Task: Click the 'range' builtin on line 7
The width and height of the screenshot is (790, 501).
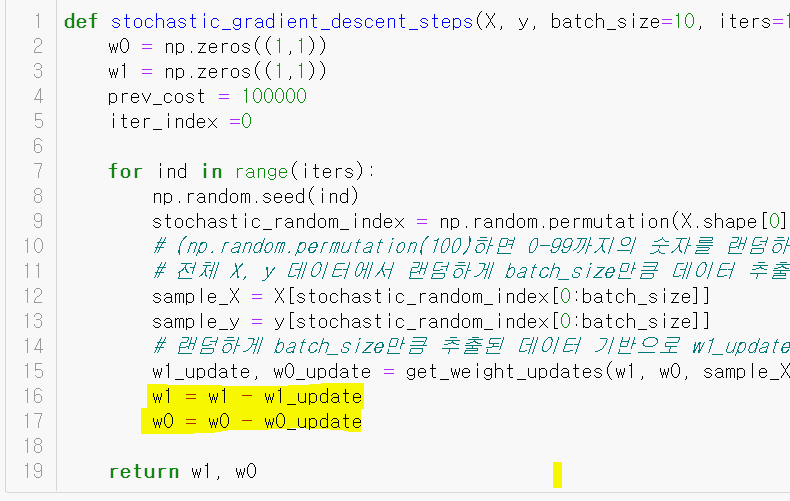Action: click(x=261, y=172)
